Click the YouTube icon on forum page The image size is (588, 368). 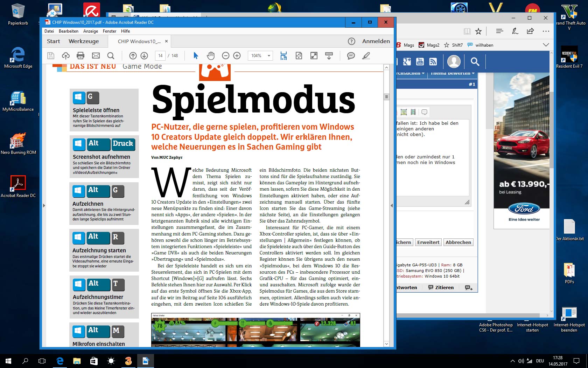click(420, 62)
